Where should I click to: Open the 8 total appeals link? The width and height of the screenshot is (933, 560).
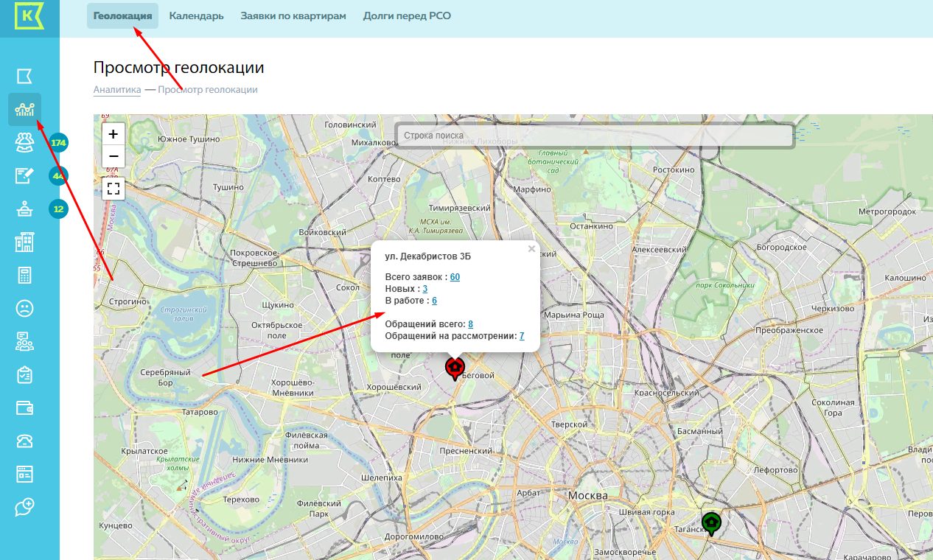pos(470,324)
